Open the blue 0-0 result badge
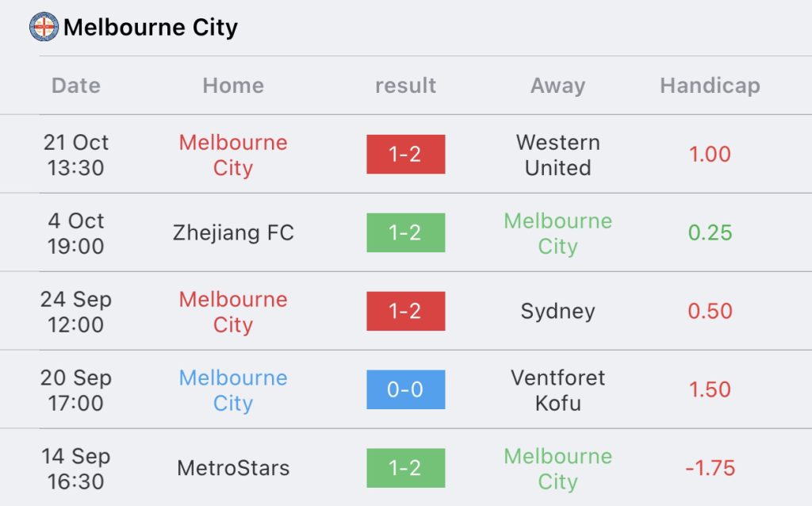812x506 pixels. point(405,389)
